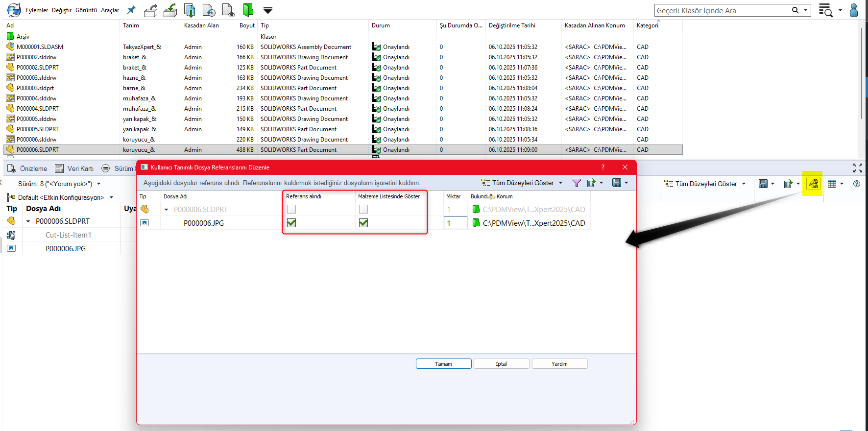This screenshot has height=431, width=868.
Task: Click the green vault folder toolbar icon
Action: pos(248,10)
